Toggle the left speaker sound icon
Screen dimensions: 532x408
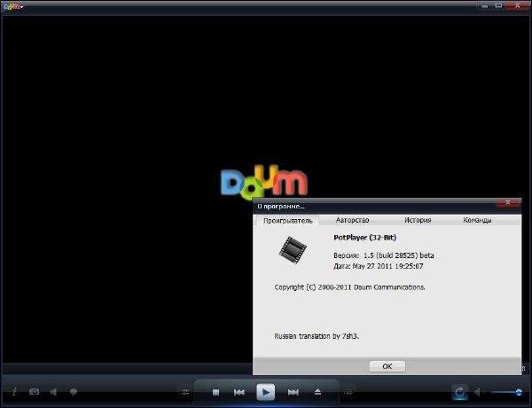coord(54,391)
